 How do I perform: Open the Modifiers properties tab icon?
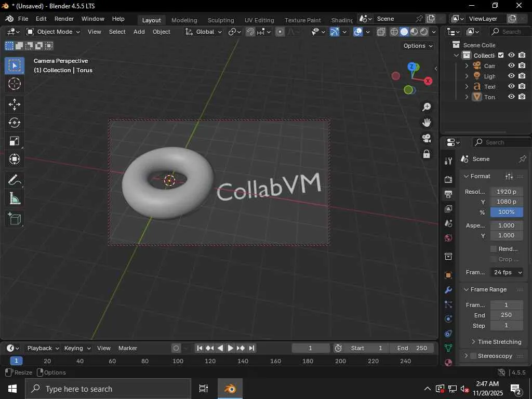pyautogui.click(x=448, y=290)
